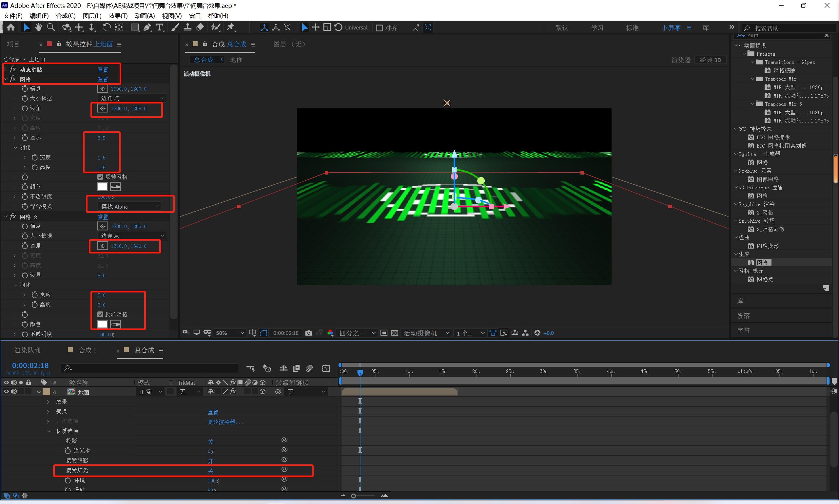Select the Clone Stamp tool

point(187,28)
